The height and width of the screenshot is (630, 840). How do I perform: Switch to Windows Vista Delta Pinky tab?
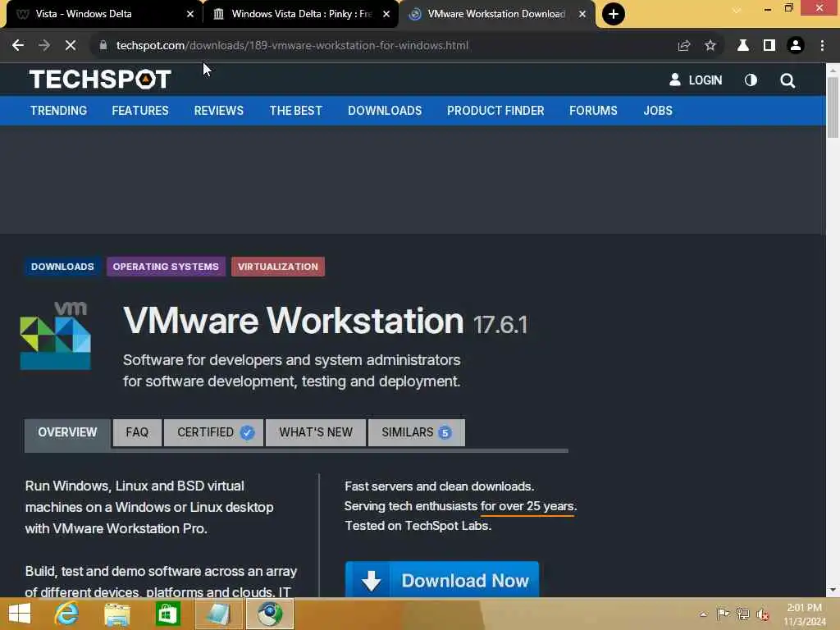click(300, 14)
